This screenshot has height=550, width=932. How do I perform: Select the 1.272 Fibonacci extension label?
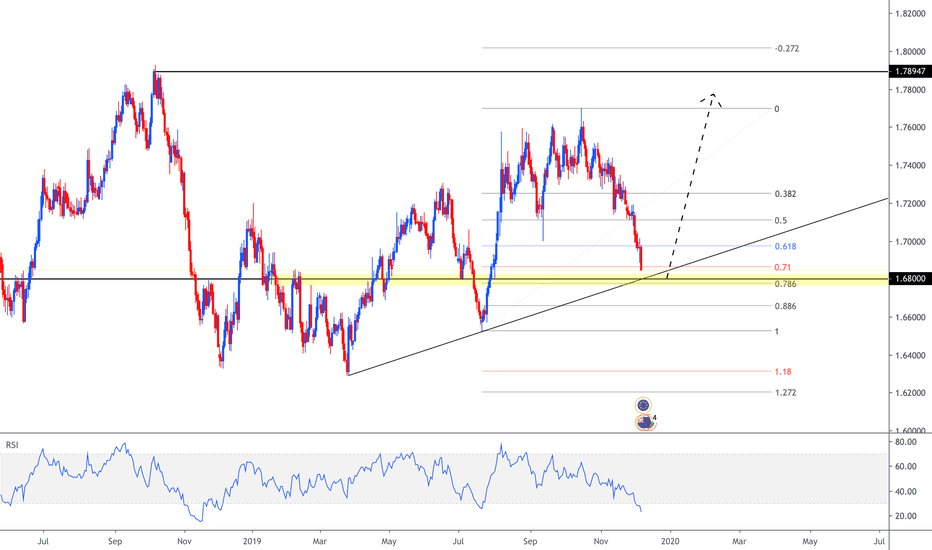[x=785, y=392]
